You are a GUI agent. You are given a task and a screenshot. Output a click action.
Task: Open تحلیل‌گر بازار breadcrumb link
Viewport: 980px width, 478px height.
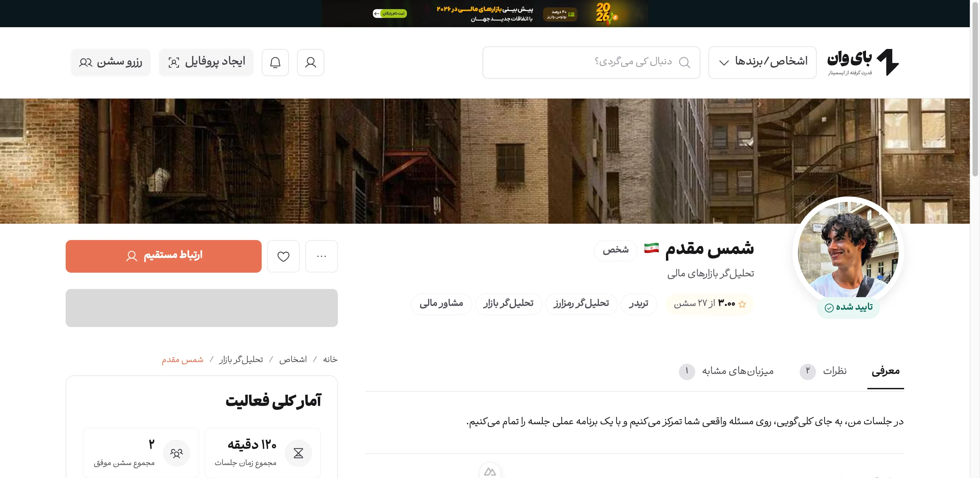(x=241, y=359)
